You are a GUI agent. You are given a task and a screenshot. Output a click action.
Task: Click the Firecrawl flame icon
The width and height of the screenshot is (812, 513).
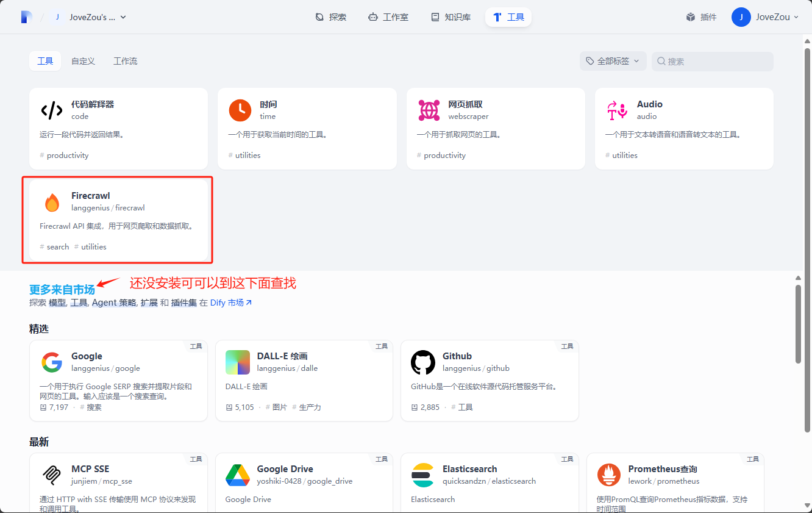click(x=51, y=202)
